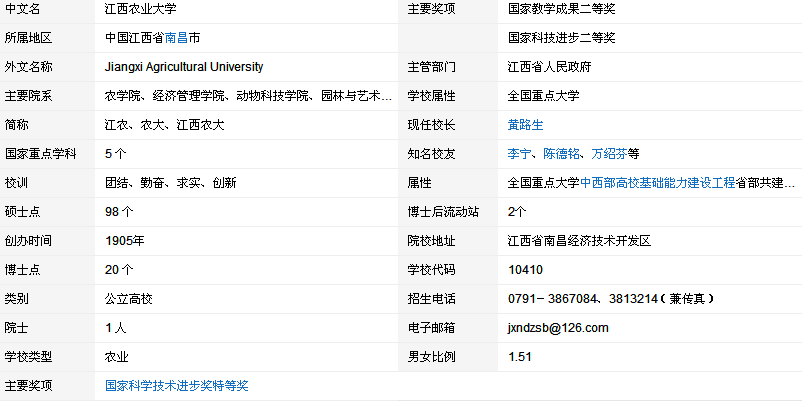This screenshot has width=812, height=407.
Task: Open 中西部高校基础能力建设工程 link
Action: point(657,183)
